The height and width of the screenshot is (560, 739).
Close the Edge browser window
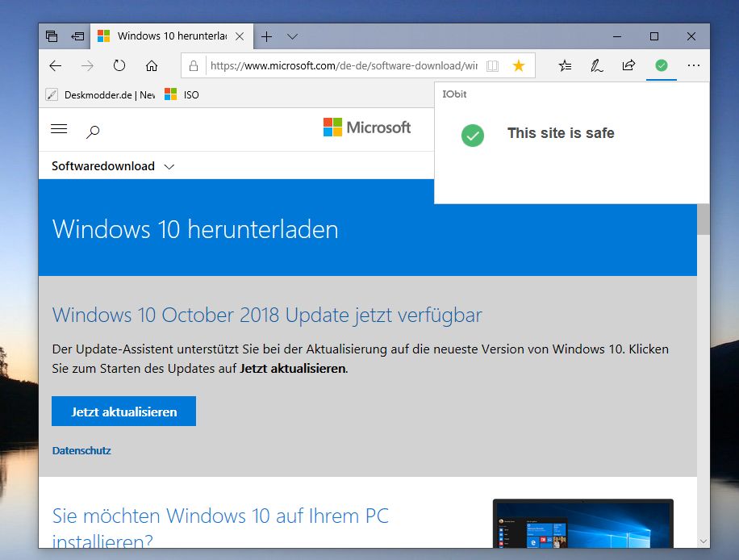691,36
